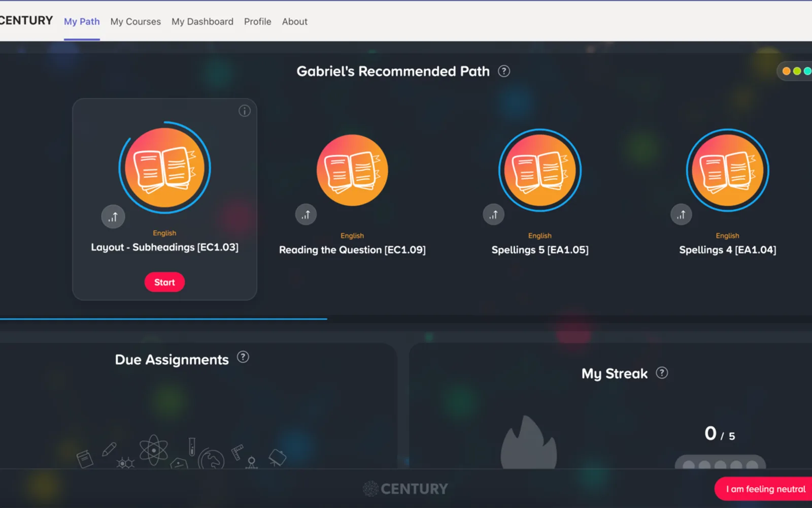Viewport: 812px width, 508px height.
Task: Switch to My Path tab
Action: pos(82,22)
